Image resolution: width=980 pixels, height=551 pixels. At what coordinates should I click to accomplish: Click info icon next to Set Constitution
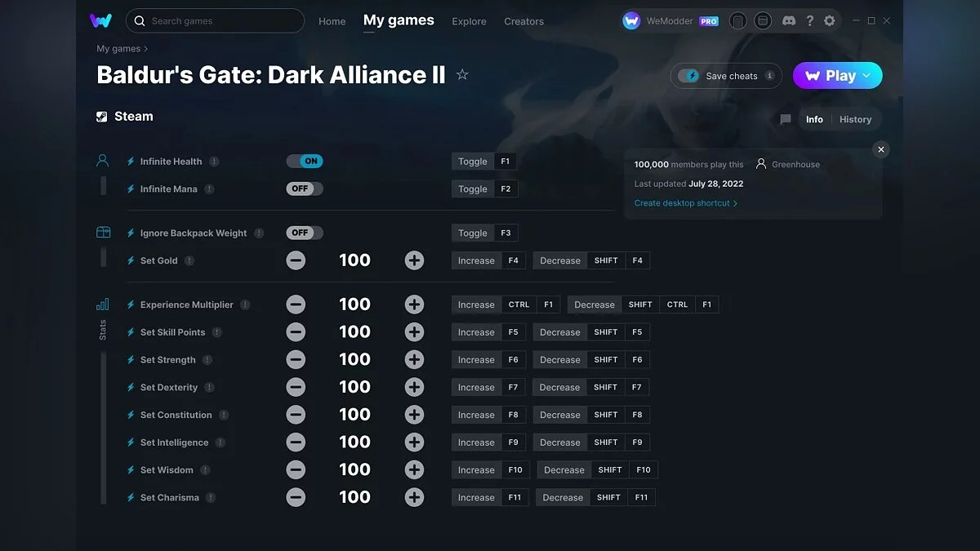pos(224,415)
